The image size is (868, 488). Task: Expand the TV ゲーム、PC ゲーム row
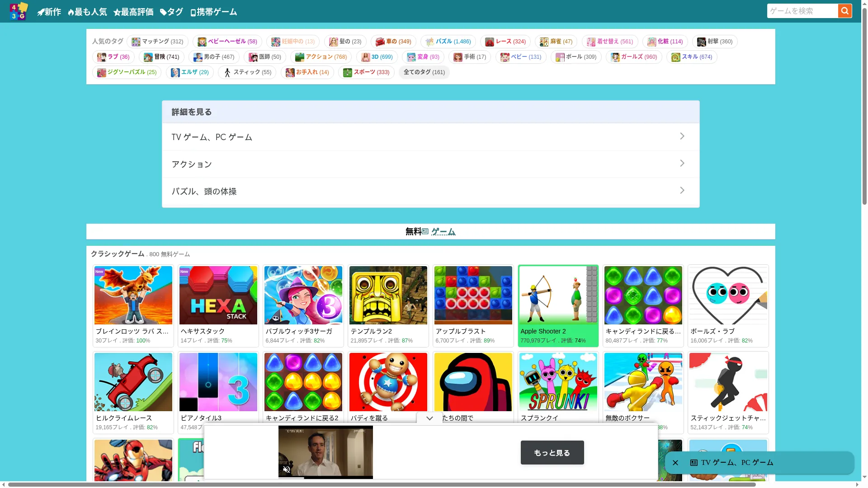click(430, 137)
